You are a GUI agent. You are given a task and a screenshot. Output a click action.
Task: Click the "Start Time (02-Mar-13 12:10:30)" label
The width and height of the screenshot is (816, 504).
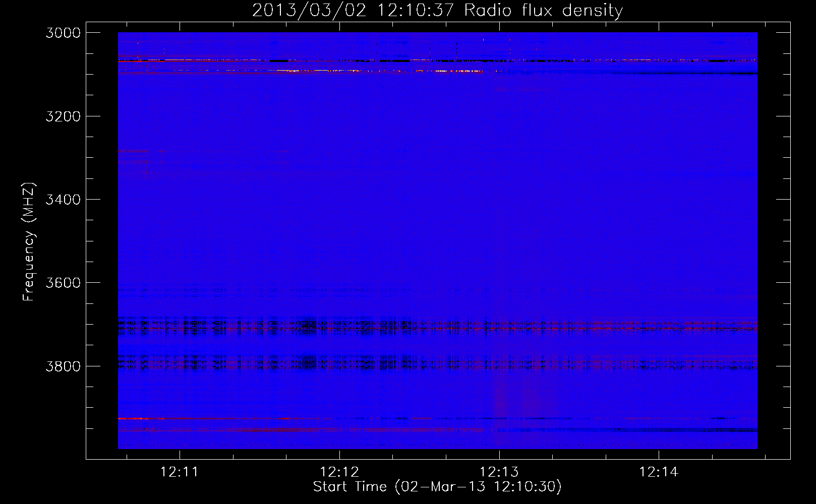(437, 487)
